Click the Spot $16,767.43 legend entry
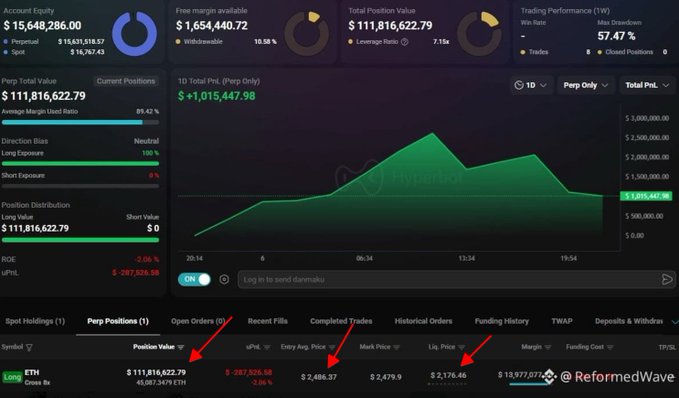Viewport: 679px width, 398px height. [54, 52]
